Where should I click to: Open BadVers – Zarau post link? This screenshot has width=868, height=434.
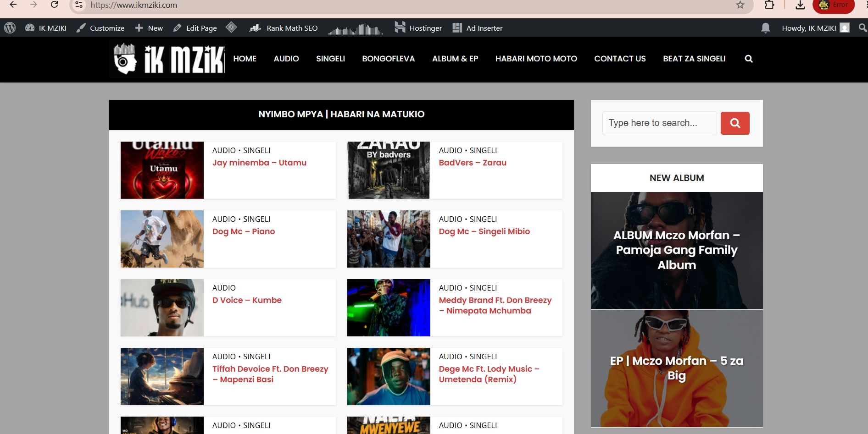473,163
